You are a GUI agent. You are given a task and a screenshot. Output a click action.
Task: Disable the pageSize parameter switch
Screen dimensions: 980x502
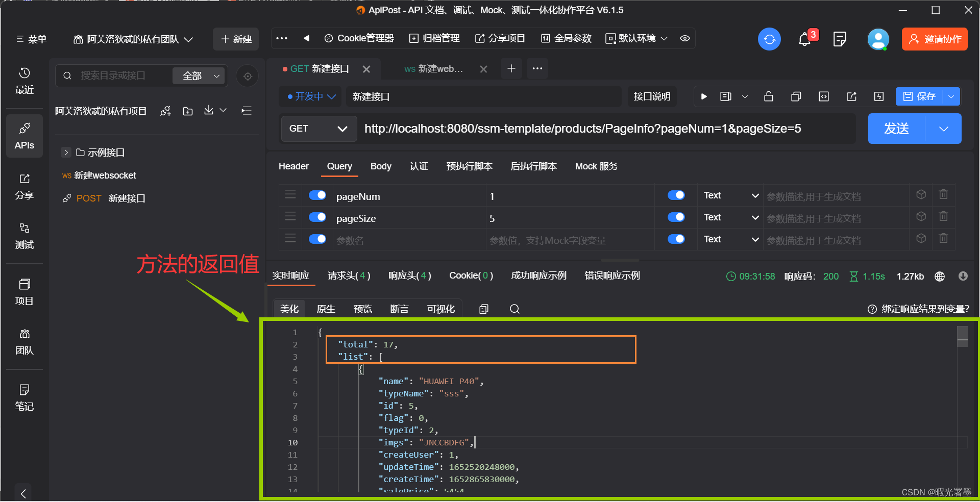click(317, 217)
